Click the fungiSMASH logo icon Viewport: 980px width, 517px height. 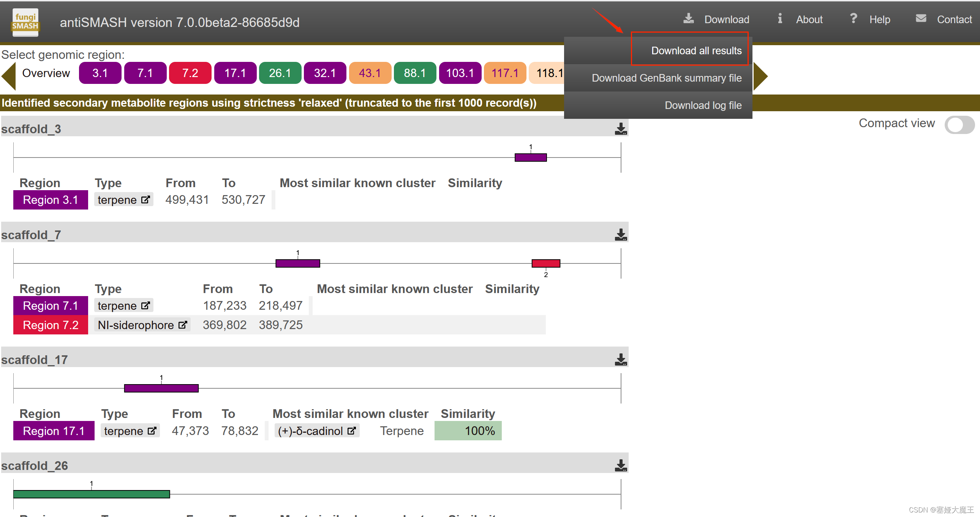(x=25, y=22)
